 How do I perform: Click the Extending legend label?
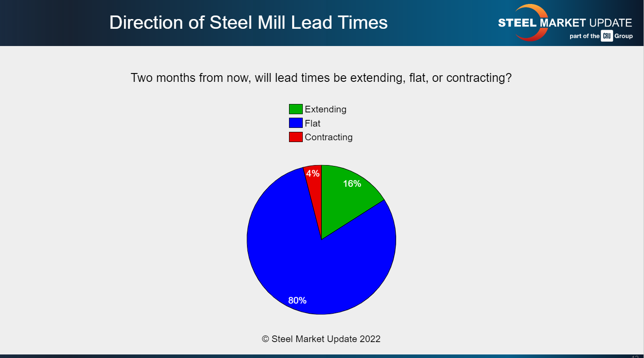(325, 109)
